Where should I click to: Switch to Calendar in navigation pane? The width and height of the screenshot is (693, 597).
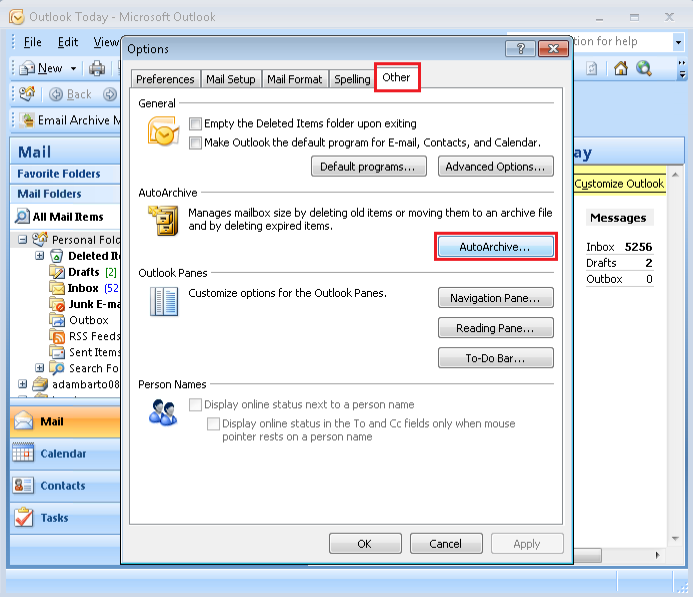pyautogui.click(x=65, y=454)
